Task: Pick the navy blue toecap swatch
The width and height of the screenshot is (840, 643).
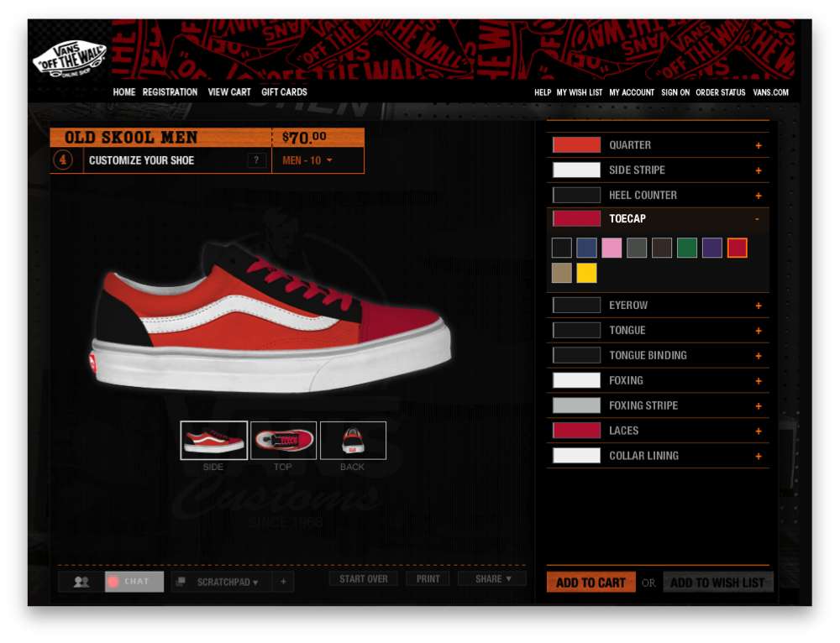Action: (586, 248)
